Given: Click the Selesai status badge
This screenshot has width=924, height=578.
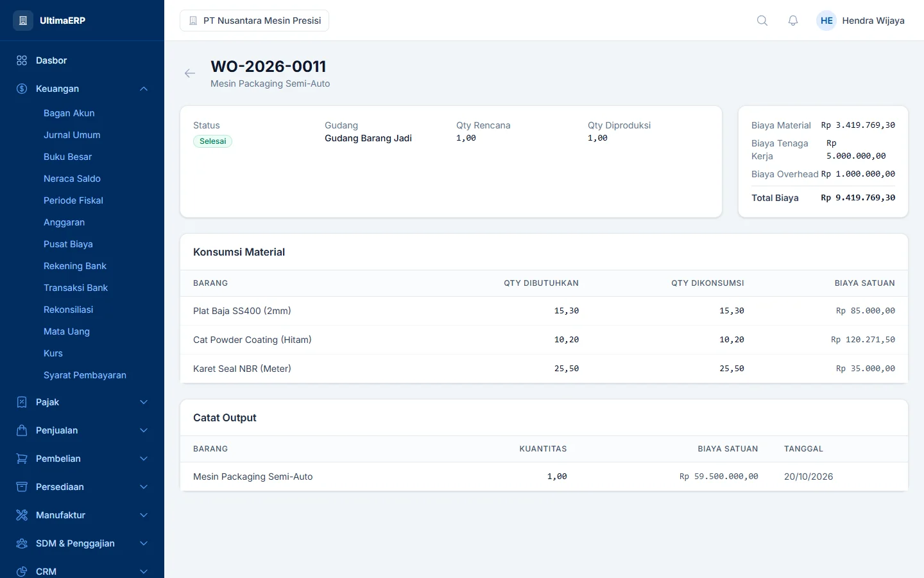Looking at the screenshot, I should 212,141.
